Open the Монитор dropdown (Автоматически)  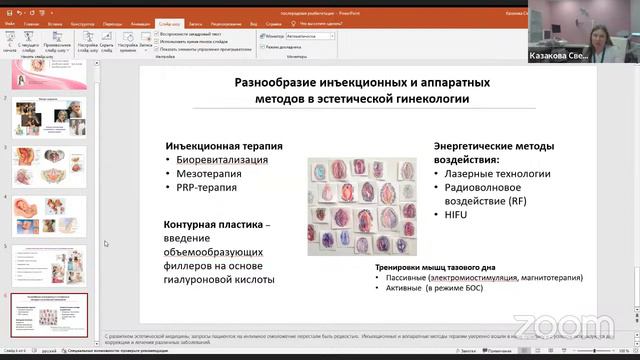tap(311, 36)
